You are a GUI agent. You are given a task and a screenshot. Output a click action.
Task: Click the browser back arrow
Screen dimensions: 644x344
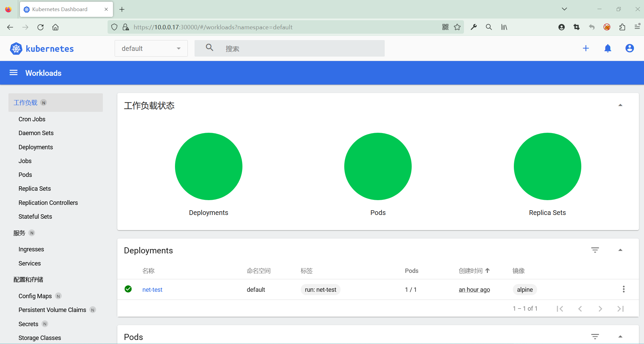point(10,27)
